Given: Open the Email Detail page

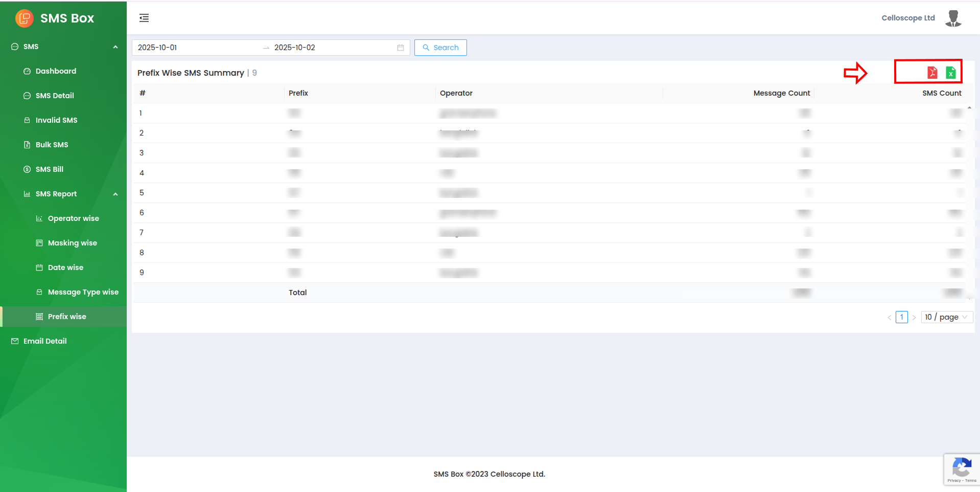Looking at the screenshot, I should (45, 341).
